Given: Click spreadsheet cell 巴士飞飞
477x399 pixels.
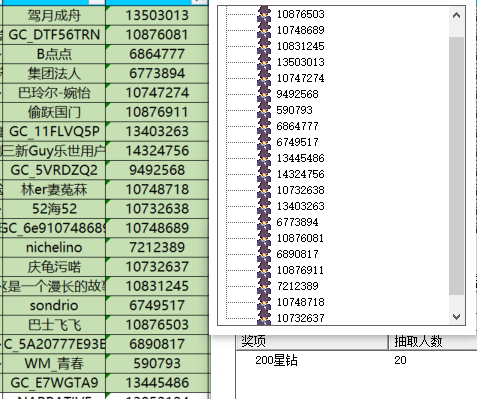Looking at the screenshot, I should pos(54,325).
